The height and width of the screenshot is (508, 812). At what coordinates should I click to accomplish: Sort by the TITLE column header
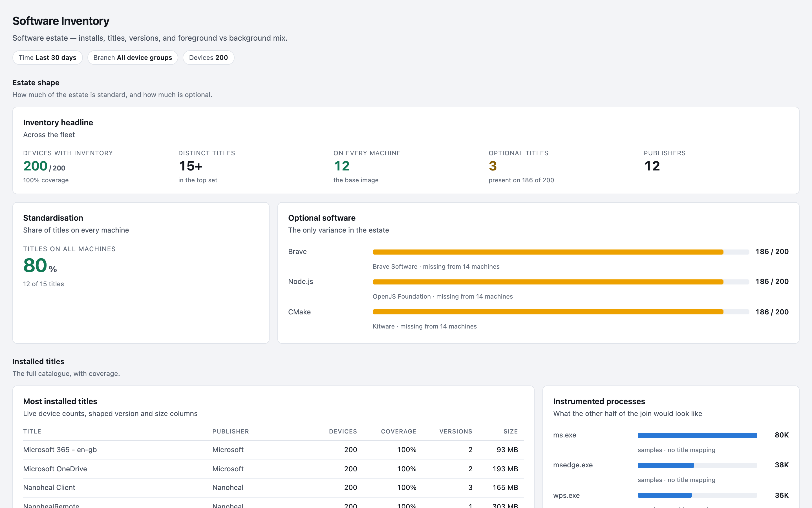coord(32,432)
